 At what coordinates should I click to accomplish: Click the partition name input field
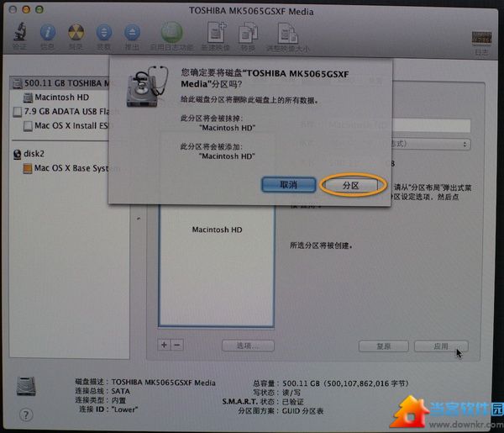coord(431,124)
